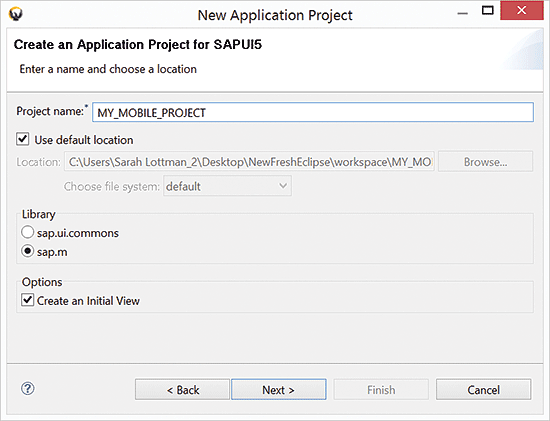Click the Browse... button
Viewport: 550px width, 421px height.
485,162
